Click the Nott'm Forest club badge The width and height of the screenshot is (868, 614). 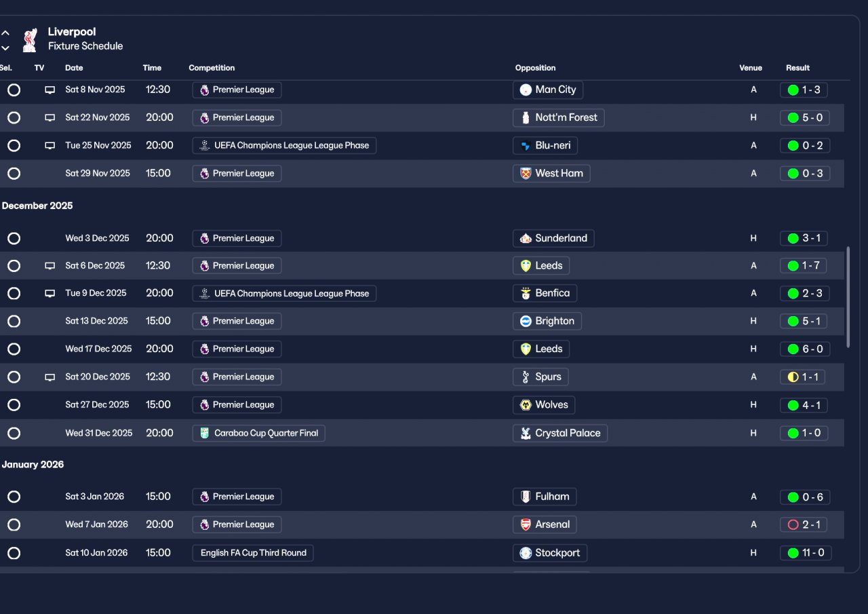tap(526, 117)
